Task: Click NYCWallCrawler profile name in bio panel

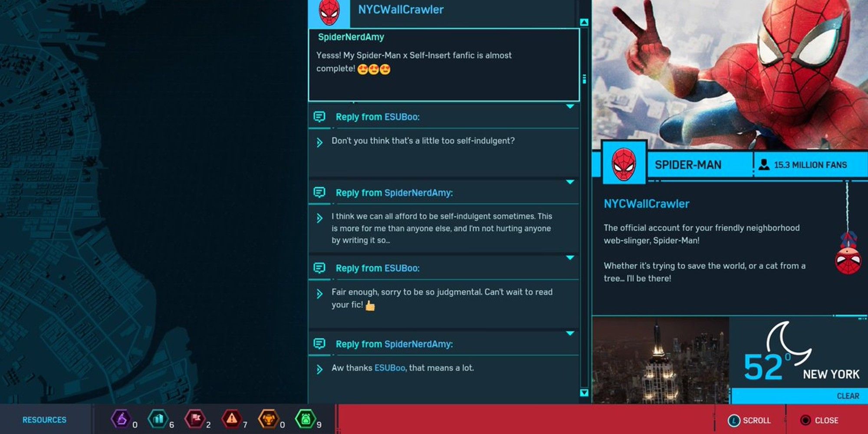Action: (646, 204)
